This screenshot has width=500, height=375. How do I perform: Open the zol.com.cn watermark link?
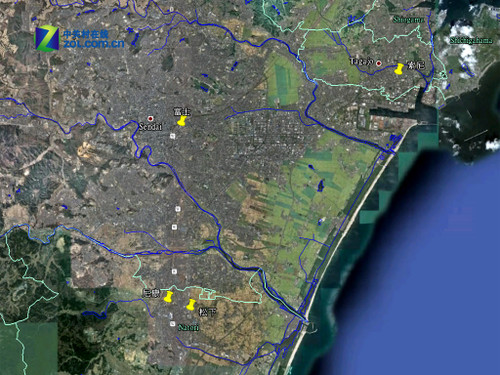[94, 44]
